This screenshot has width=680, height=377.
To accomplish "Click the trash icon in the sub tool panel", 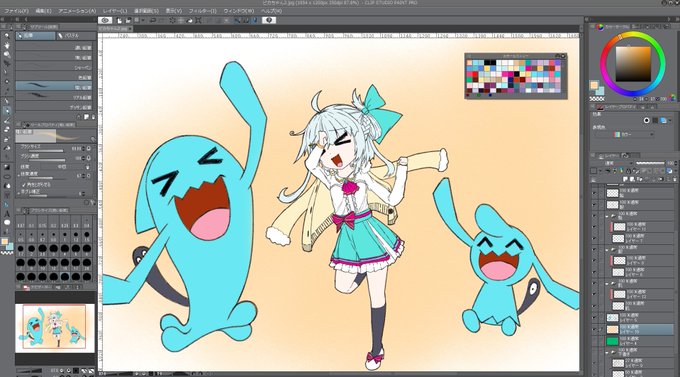I will click(x=93, y=117).
